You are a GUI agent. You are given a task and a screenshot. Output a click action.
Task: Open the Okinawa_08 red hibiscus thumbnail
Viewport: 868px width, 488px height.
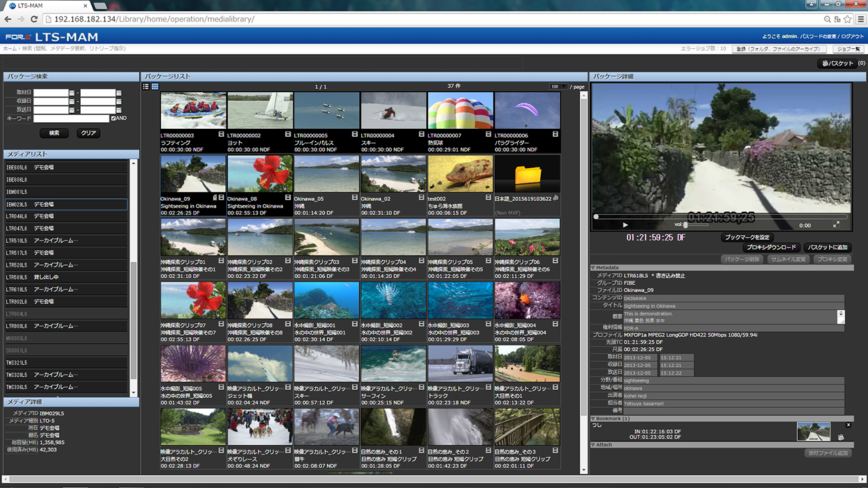tap(260, 174)
